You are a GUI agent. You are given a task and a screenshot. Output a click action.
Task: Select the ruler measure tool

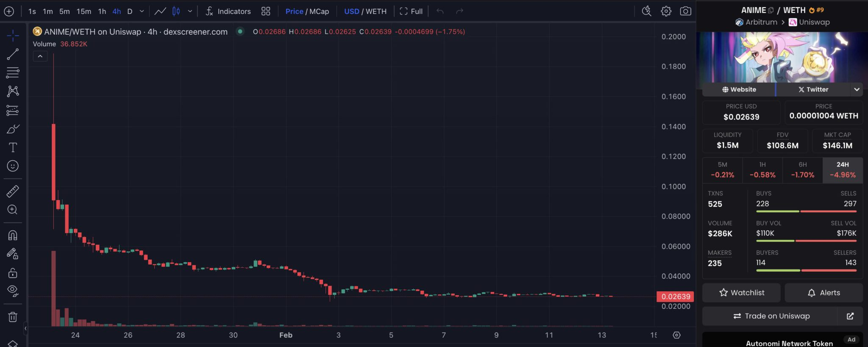[x=13, y=192]
